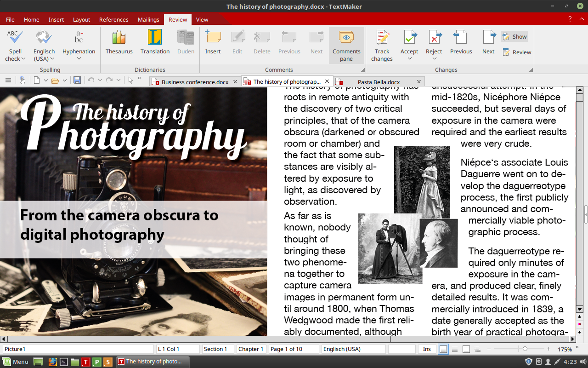This screenshot has height=368, width=588.
Task: Click the Show changes button
Action: point(514,37)
